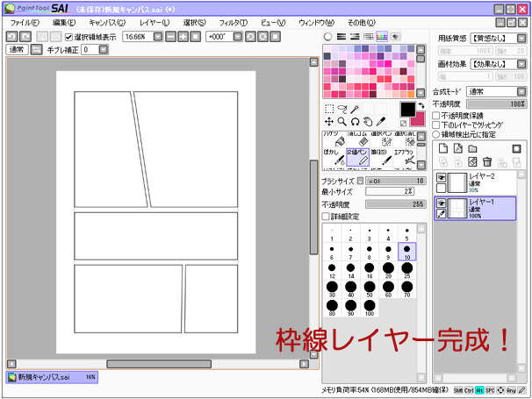Reset canvas rotation square button
Viewport: 532px width, 399px height.
(x=275, y=37)
